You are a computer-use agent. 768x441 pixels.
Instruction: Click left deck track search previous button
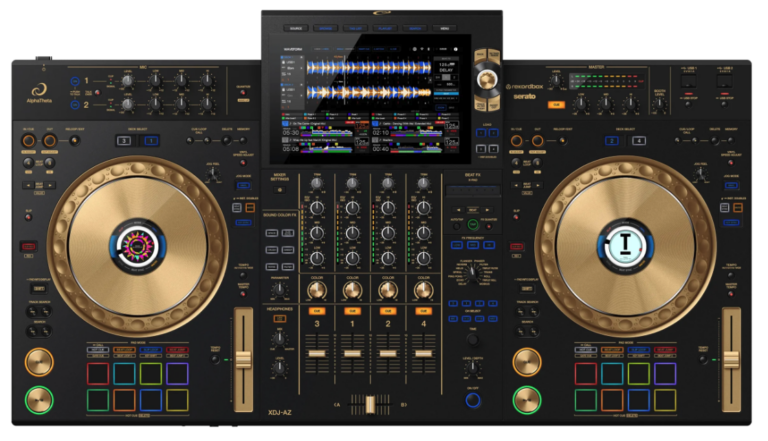pos(32,311)
